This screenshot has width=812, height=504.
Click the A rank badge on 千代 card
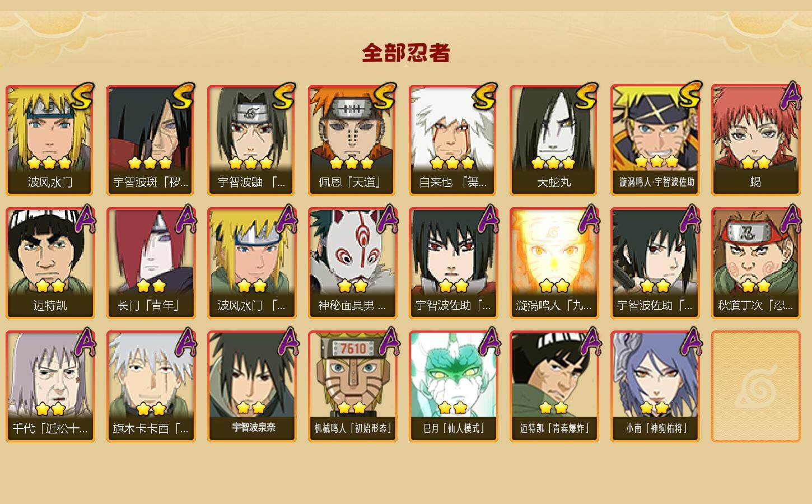pos(84,342)
